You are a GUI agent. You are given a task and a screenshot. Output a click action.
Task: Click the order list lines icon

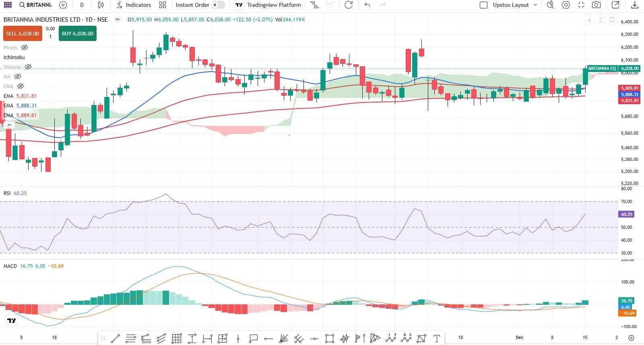click(x=314, y=5)
